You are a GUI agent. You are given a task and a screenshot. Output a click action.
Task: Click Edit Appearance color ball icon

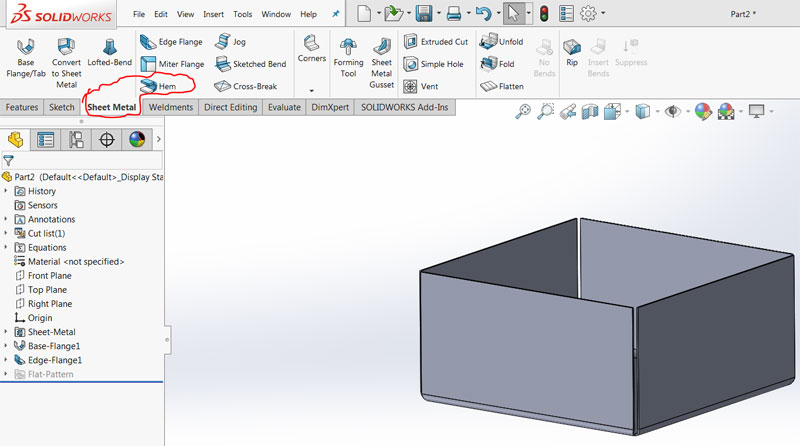pos(703,111)
